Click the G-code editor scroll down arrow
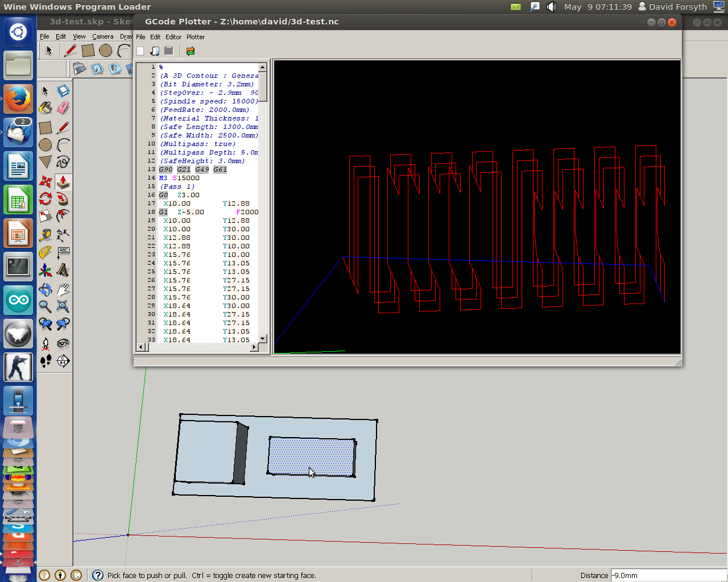This screenshot has height=582, width=728. tap(263, 339)
